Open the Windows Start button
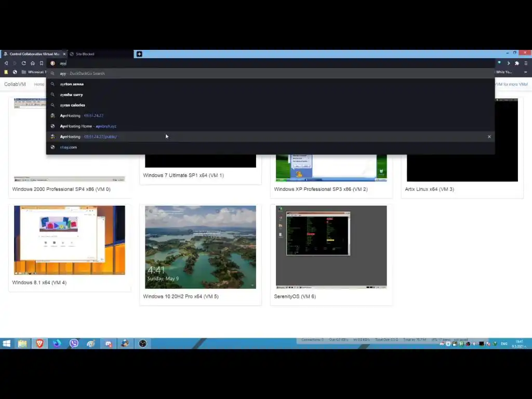The height and width of the screenshot is (399, 532). (6, 343)
